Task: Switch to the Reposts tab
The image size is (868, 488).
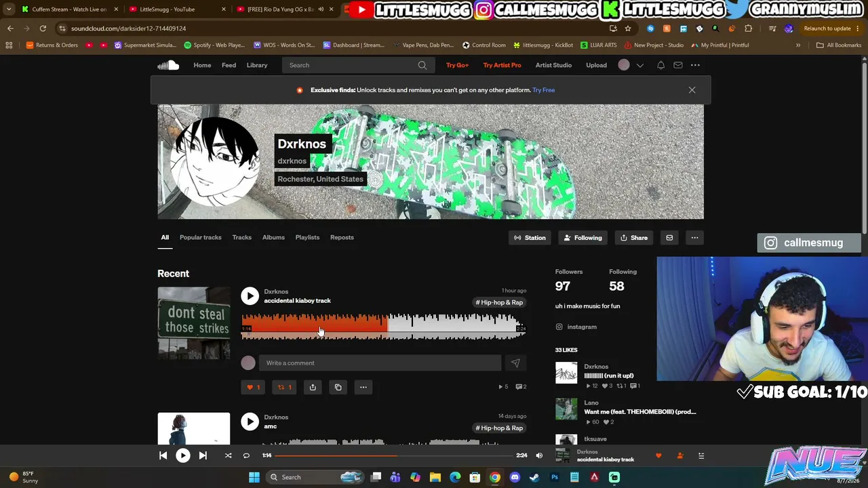Action: 342,237
